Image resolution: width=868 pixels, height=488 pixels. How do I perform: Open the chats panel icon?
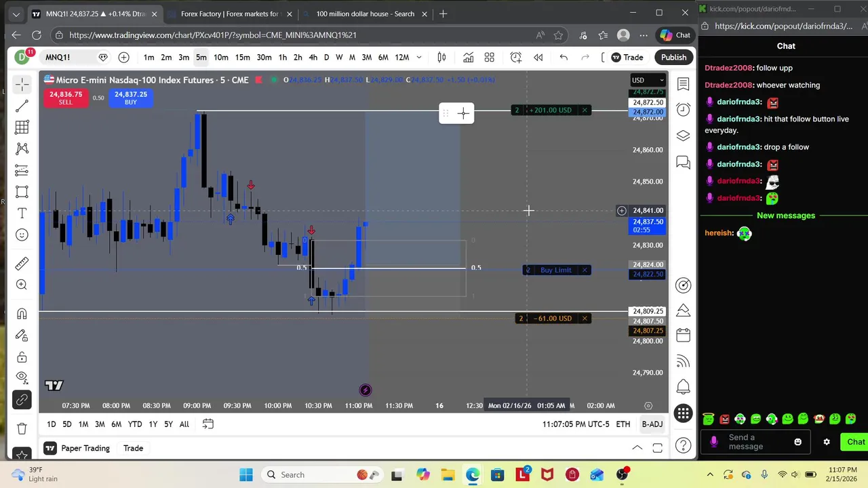(x=683, y=162)
